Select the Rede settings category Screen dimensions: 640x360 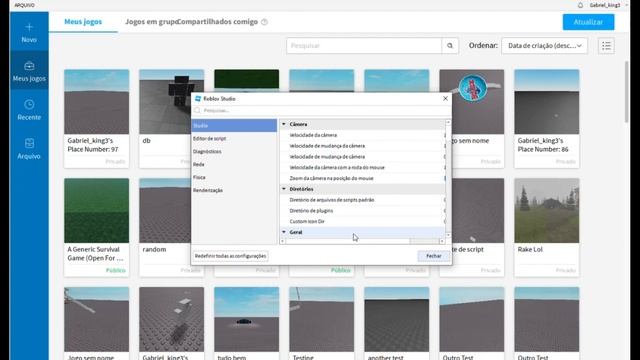tap(234, 164)
